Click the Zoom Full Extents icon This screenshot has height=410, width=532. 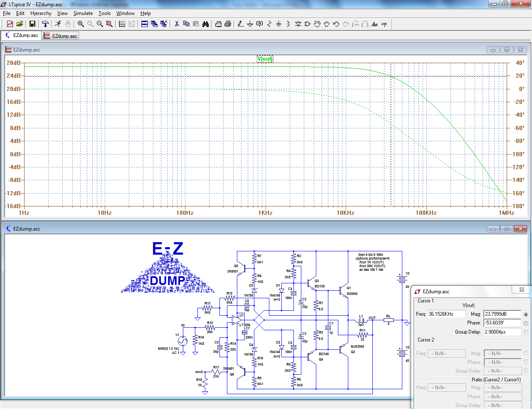tap(109, 24)
